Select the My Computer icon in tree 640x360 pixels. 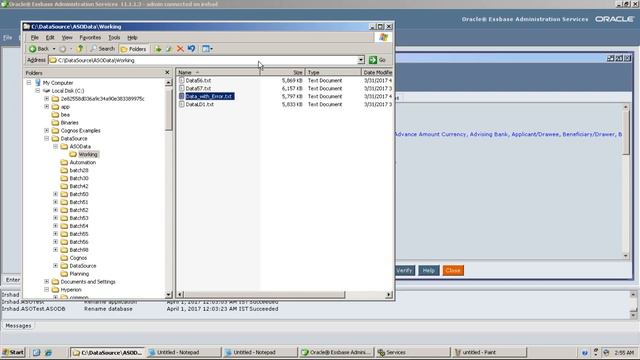38,82
